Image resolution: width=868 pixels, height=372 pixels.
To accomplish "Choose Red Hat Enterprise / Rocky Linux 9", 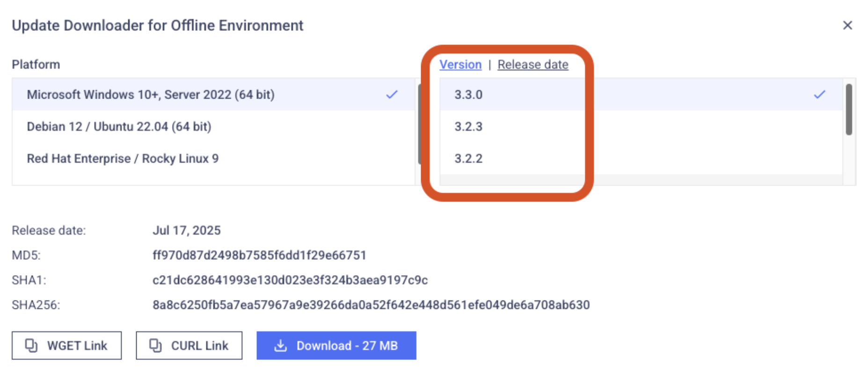I will [x=123, y=159].
